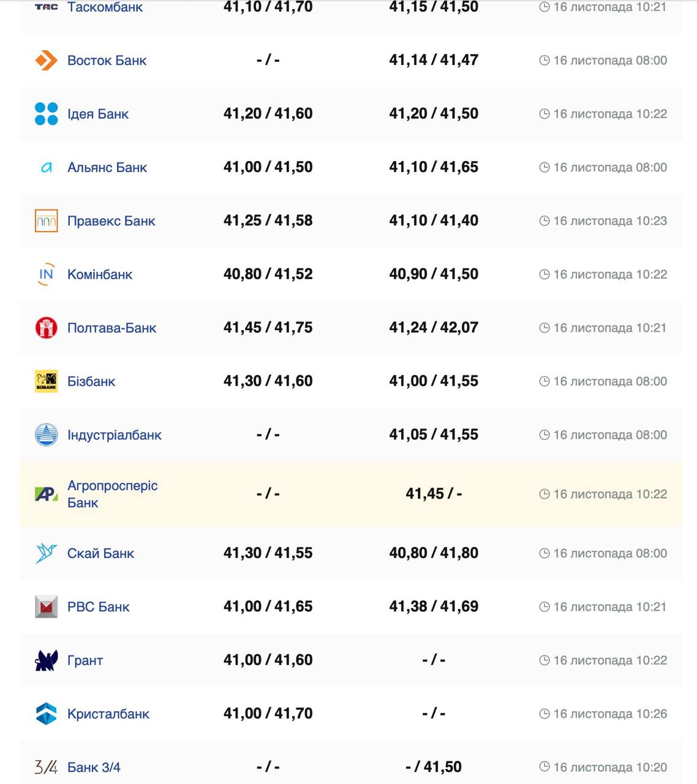Click Ідея Банк rate 41,20 / 41,60
697x784 pixels.
[x=268, y=114]
